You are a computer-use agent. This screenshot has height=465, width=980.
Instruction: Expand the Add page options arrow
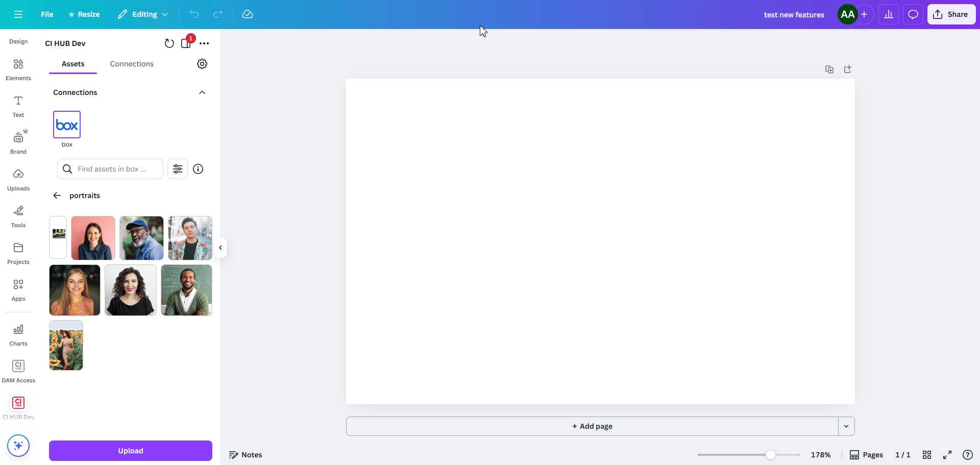(846, 426)
